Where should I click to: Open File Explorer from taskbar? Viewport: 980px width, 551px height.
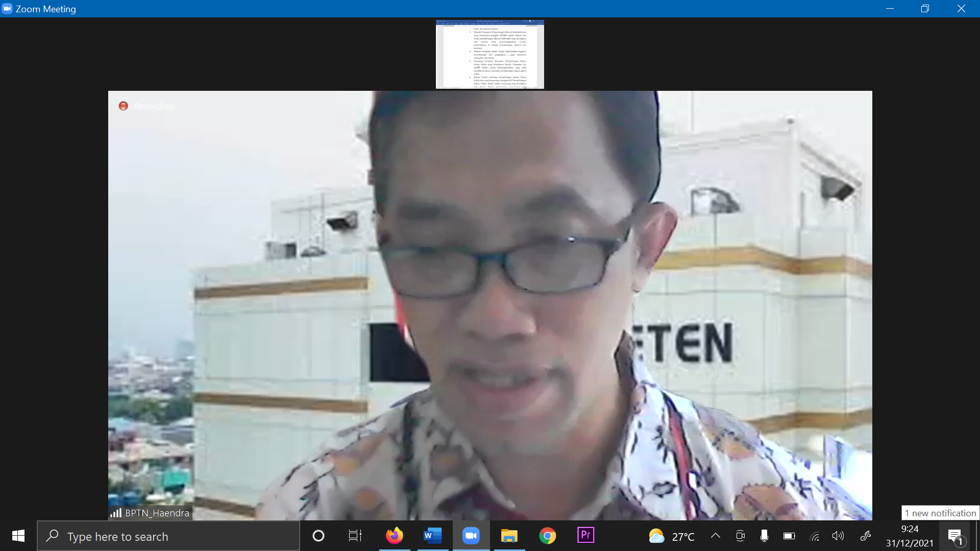coord(509,536)
